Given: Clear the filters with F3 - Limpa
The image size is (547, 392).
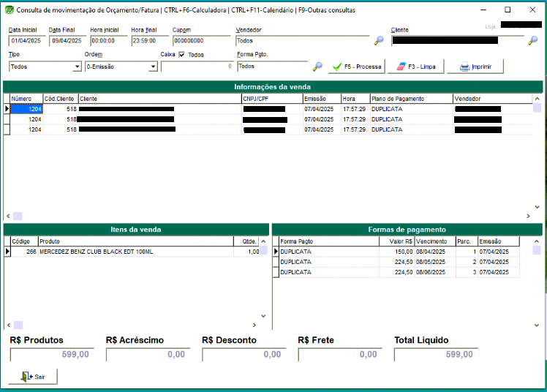Looking at the screenshot, I should 415,67.
